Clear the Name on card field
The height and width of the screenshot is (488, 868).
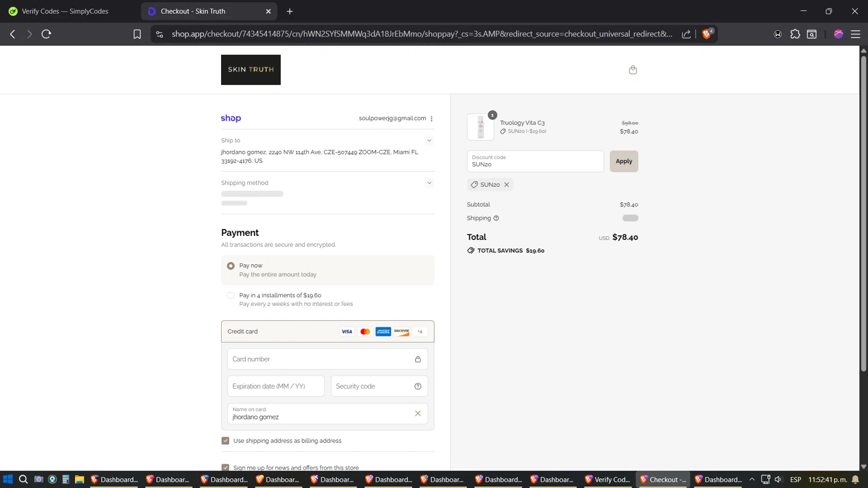click(418, 413)
